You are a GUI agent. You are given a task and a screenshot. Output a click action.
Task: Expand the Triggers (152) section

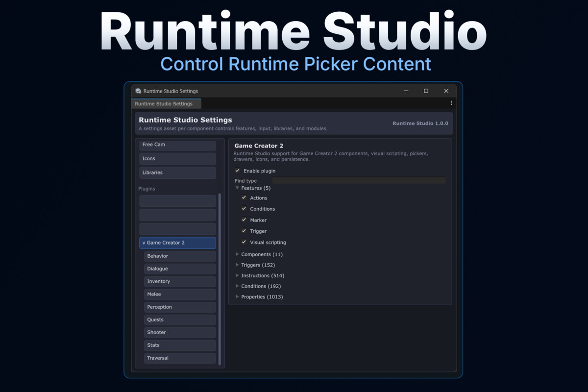click(x=237, y=265)
